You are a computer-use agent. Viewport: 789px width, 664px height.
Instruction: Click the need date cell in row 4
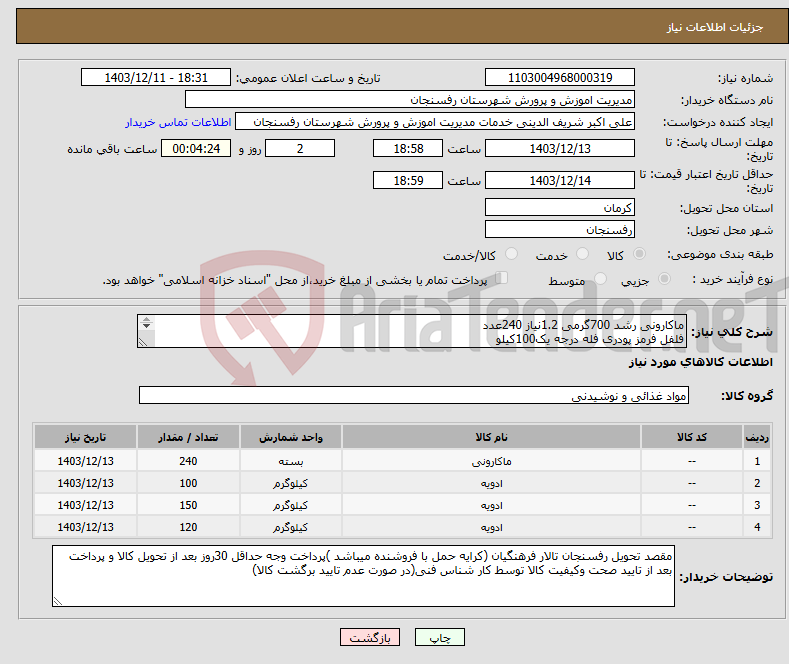tap(86, 527)
